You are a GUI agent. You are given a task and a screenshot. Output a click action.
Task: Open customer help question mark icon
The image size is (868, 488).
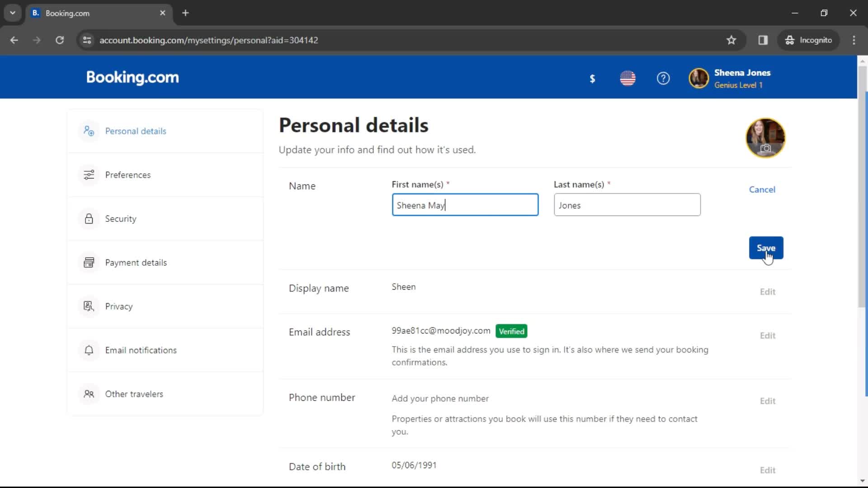(x=663, y=79)
